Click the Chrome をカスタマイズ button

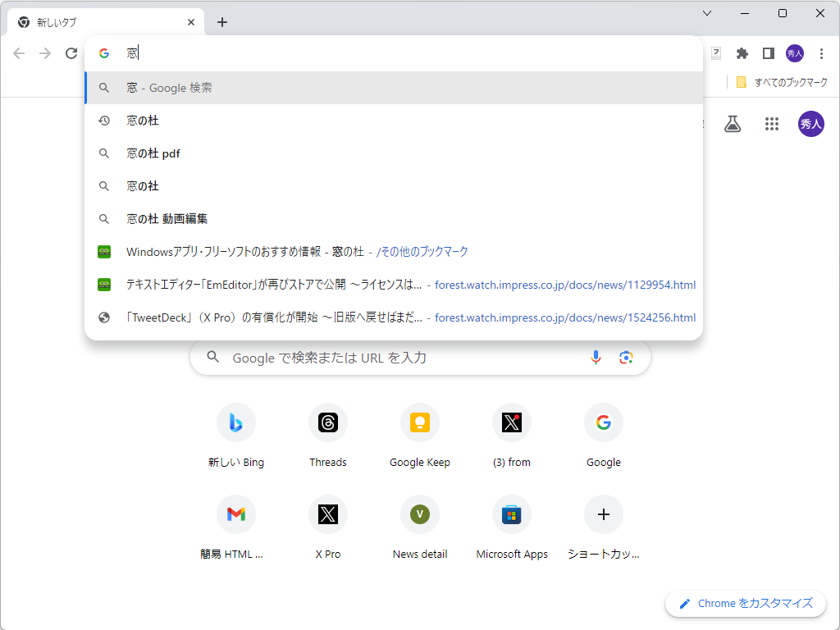coord(745,603)
